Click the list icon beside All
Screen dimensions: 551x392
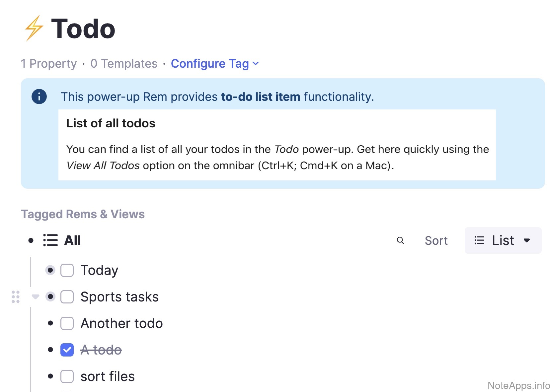[50, 240]
